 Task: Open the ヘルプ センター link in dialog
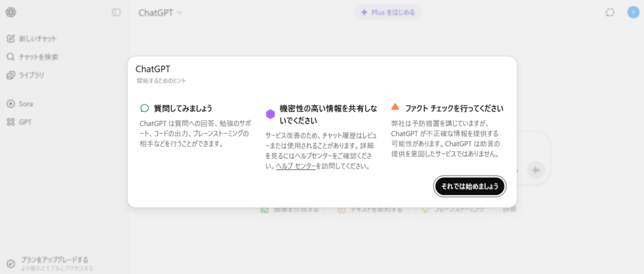pyautogui.click(x=296, y=167)
